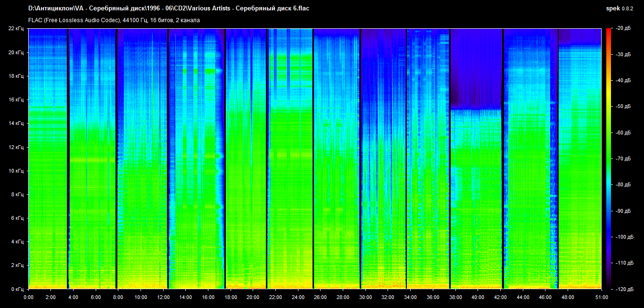This screenshot has height=308, width=644.
Task: Click the 8:00 time axis label
Action: pos(118,297)
